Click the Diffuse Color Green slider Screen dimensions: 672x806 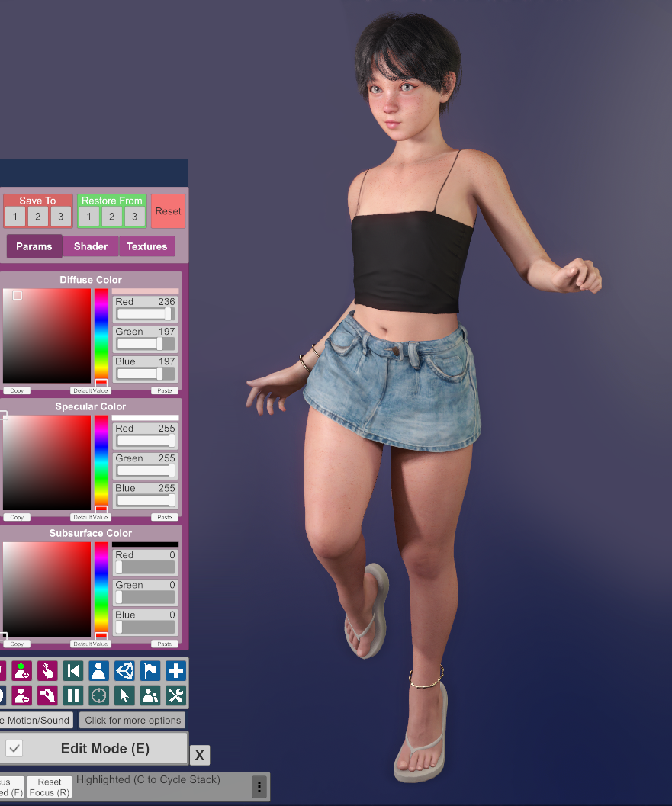[146, 344]
